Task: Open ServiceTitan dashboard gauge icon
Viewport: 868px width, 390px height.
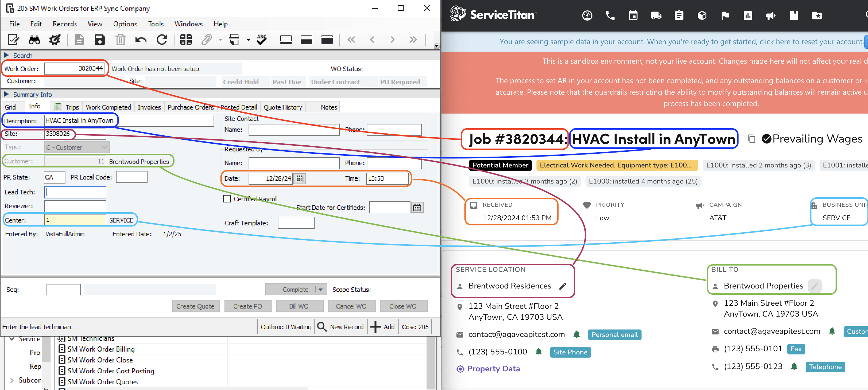Action: point(587,15)
